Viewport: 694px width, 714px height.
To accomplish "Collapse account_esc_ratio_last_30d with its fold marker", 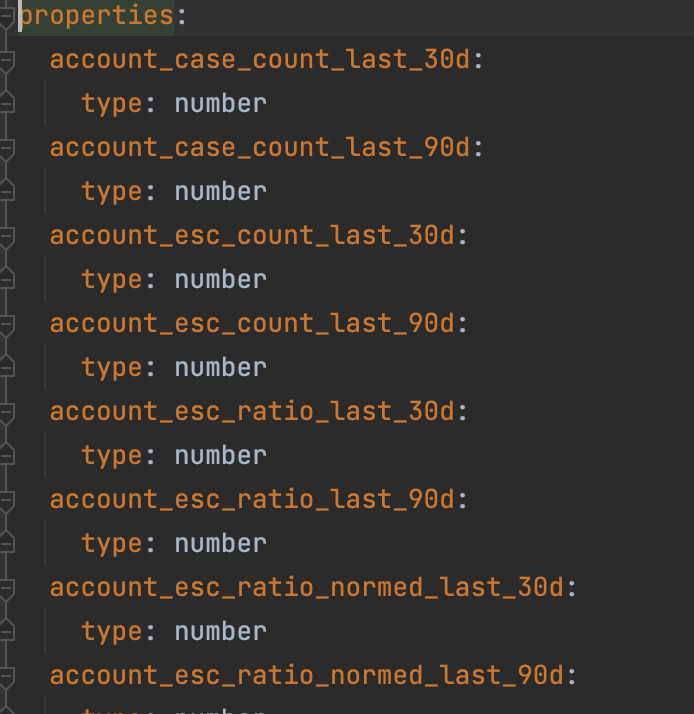I will [x=6, y=414].
